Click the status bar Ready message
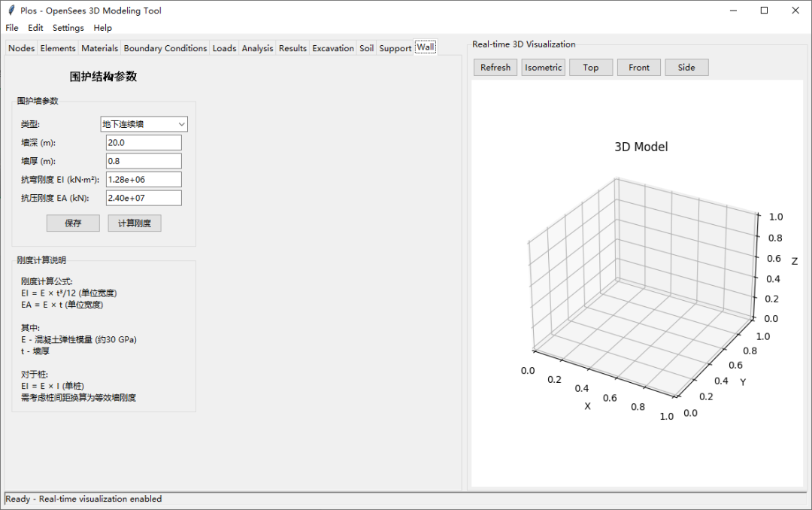 pos(83,499)
